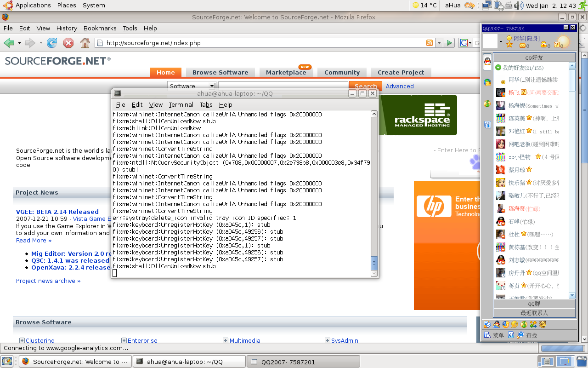The image size is (588, 368).
Task: Click QQ sun weather icon
Action: 563,42
